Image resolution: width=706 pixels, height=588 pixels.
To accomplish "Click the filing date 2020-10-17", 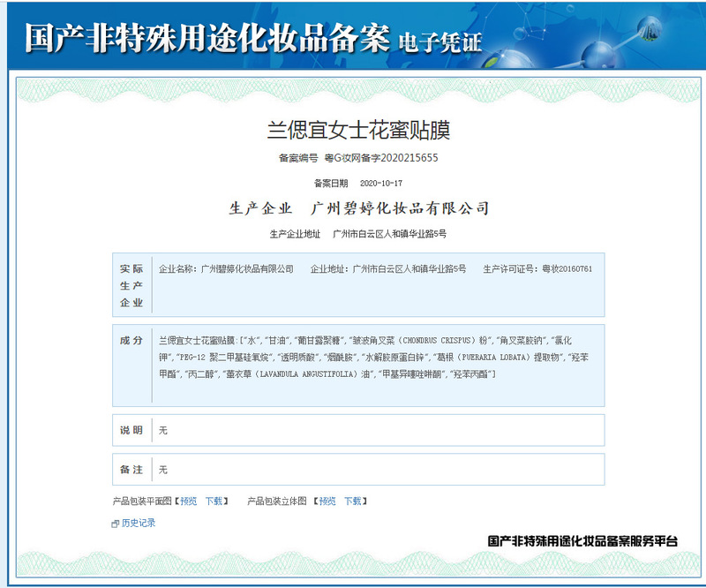I will (x=381, y=184).
